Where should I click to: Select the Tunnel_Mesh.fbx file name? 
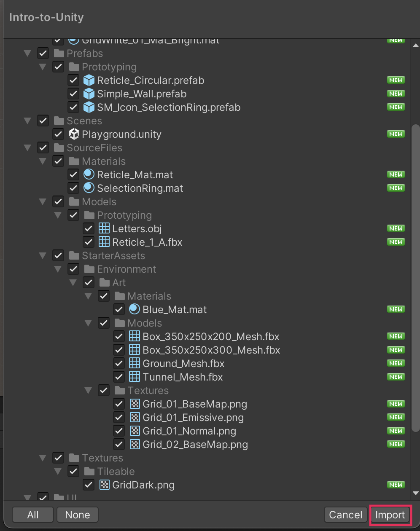[x=183, y=377]
